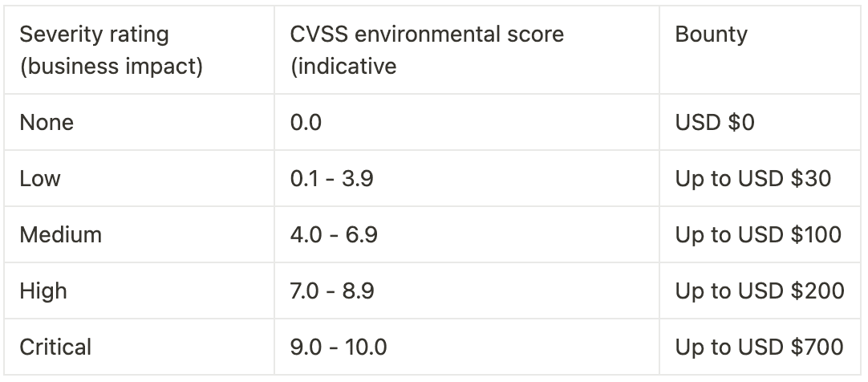Select the '9.0 - 10.0' score range
This screenshot has width=868, height=382.
coord(339,347)
